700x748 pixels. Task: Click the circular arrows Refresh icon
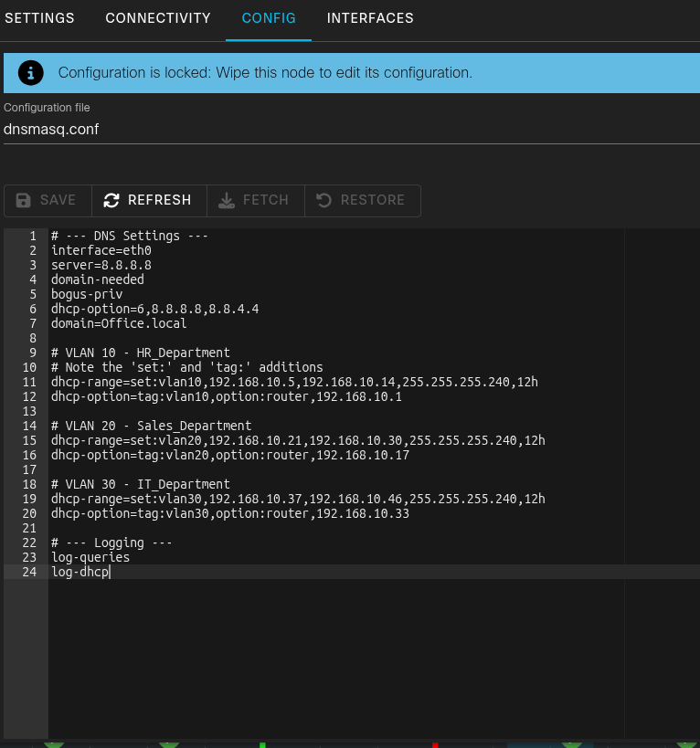click(x=111, y=200)
